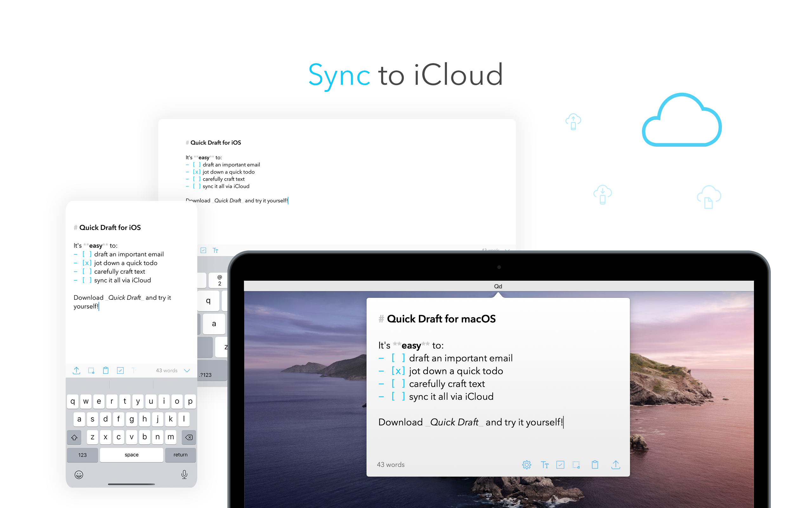Tap the backspace key on iPhone keyboard
This screenshot has height=508, width=812.
pyautogui.click(x=189, y=437)
